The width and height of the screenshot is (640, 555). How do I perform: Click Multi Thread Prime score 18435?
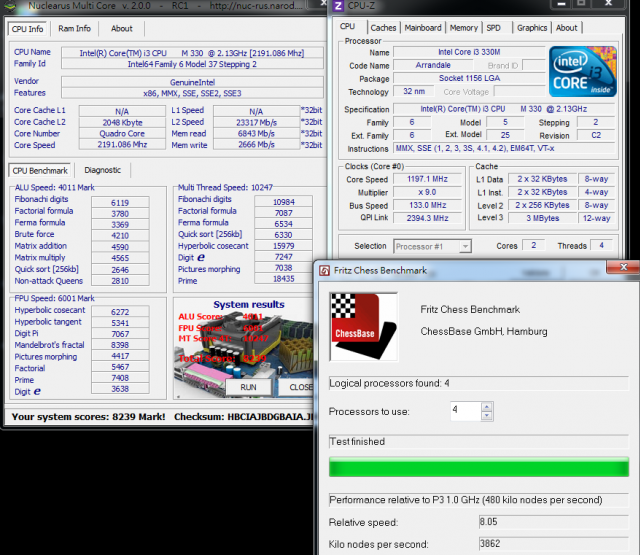[x=283, y=279]
